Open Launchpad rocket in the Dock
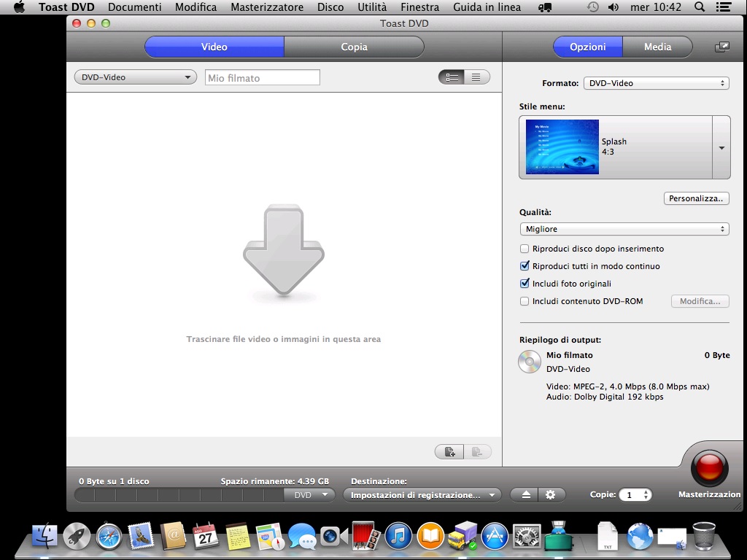This screenshot has width=747, height=560. click(x=77, y=536)
